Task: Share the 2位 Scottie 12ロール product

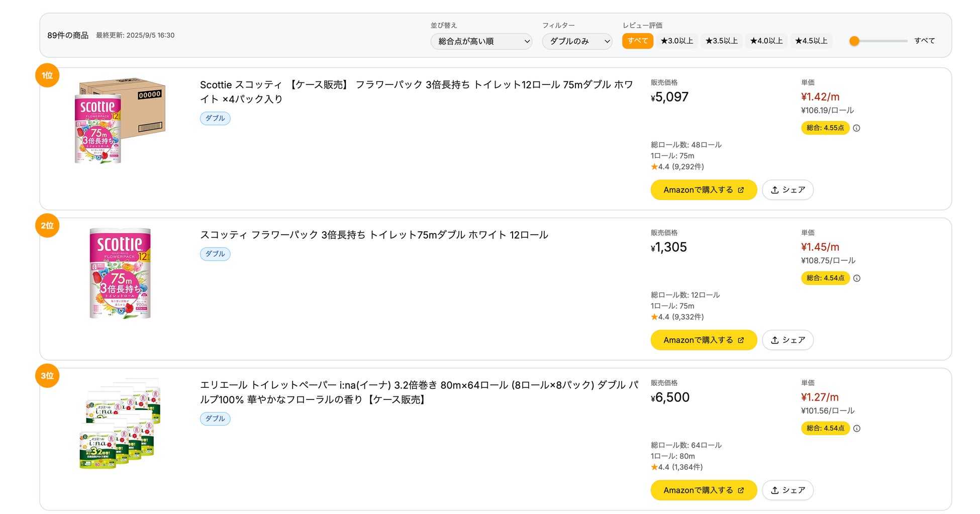Action: (788, 340)
